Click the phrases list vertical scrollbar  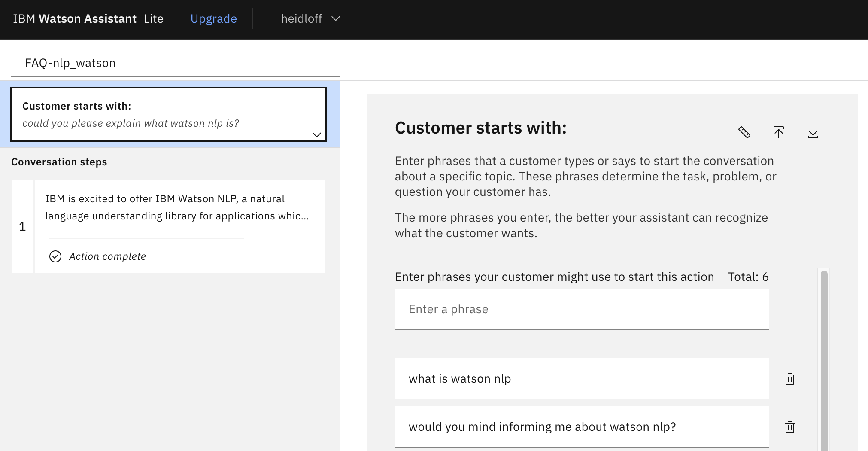coord(824,360)
